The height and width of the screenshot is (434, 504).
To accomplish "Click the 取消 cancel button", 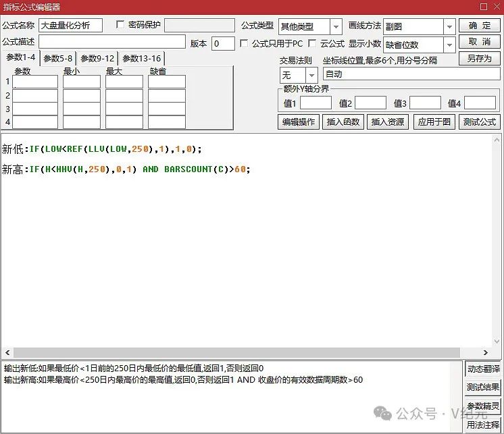I will (479, 42).
